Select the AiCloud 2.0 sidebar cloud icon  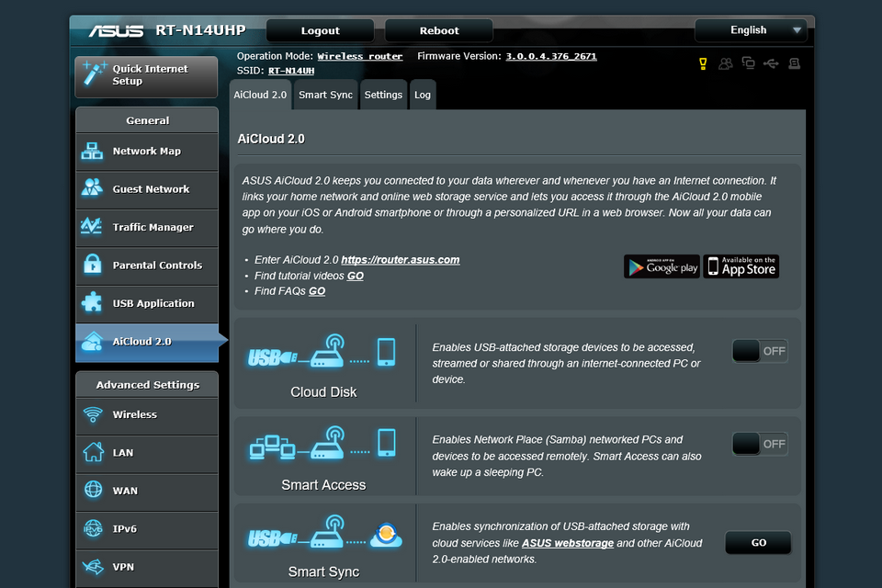92,341
